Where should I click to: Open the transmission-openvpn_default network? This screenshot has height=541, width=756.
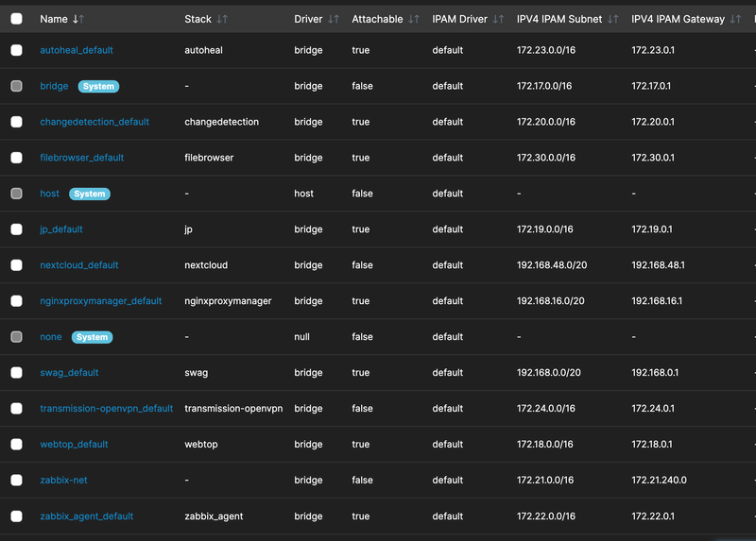coord(106,409)
